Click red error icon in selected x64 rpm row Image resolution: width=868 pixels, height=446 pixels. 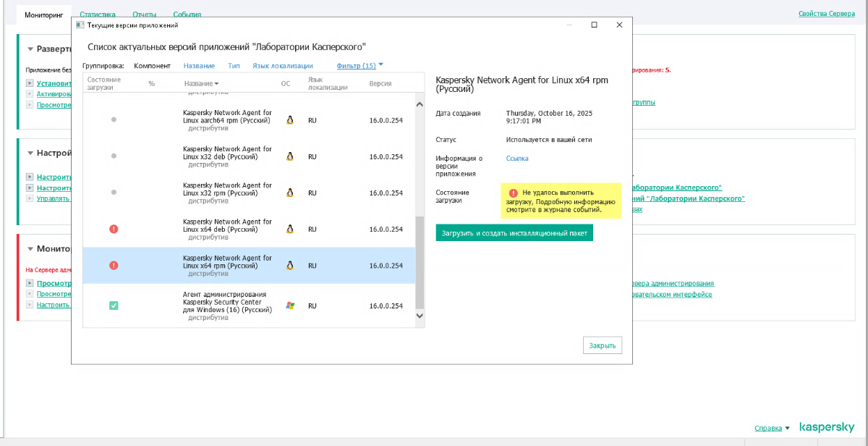pos(114,266)
